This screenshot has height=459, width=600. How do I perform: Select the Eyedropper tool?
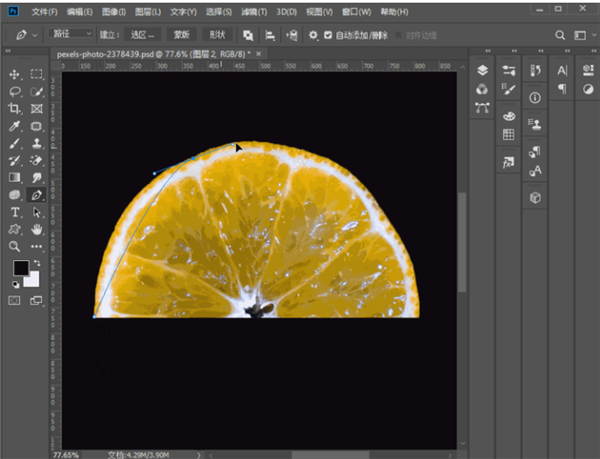(16, 127)
